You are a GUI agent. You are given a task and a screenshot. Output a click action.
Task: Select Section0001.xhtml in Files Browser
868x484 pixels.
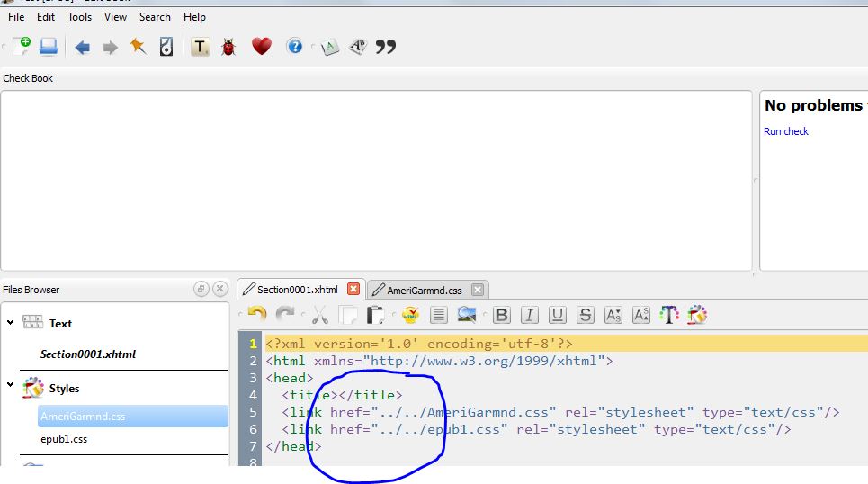tap(88, 354)
